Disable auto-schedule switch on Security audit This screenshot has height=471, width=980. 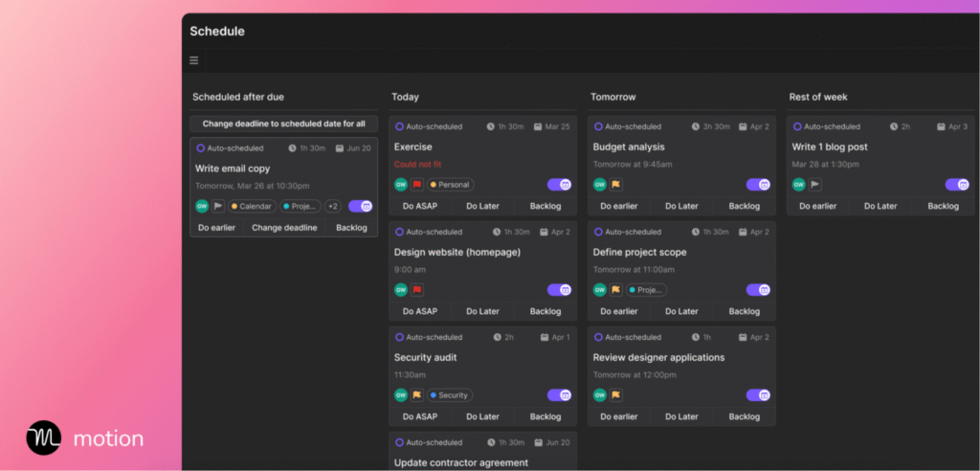(x=559, y=395)
